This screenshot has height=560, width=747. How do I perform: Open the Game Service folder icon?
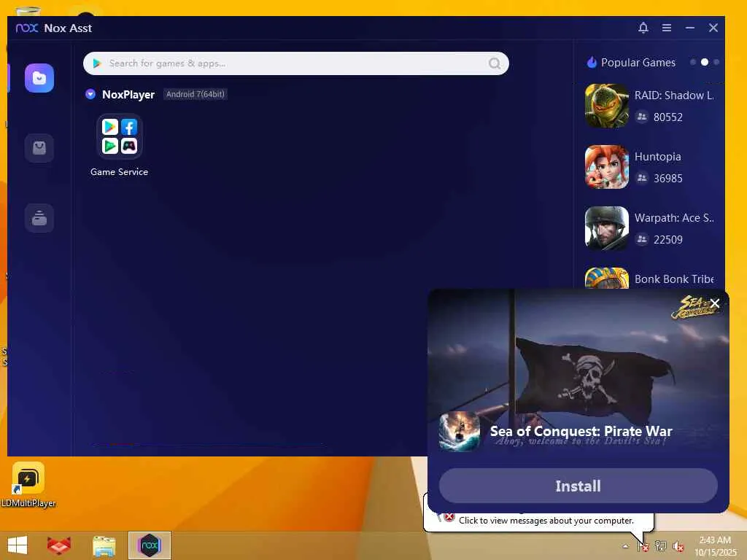click(120, 136)
